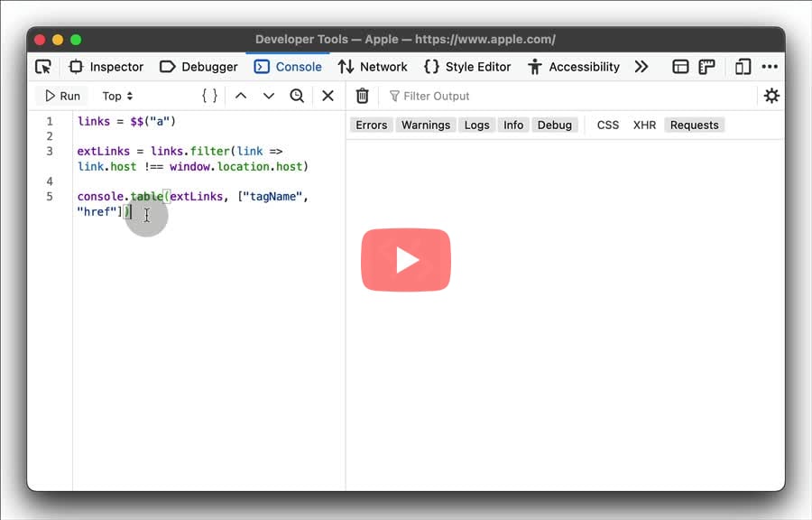Open console settings gear
812x520 pixels.
(x=771, y=96)
